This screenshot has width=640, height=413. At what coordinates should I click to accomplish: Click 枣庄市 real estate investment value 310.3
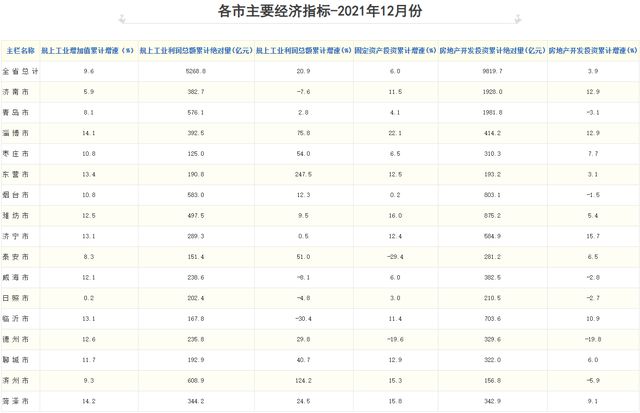click(492, 154)
